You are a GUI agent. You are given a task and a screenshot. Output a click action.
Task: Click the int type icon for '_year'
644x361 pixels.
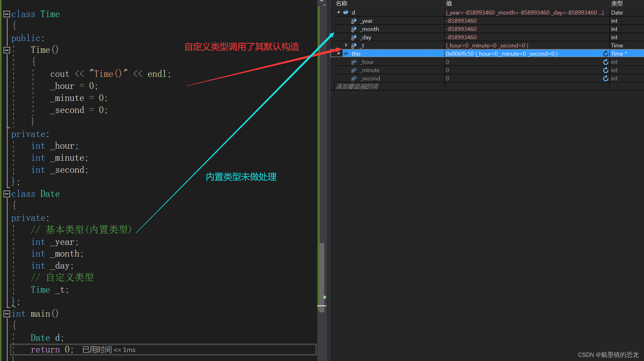[353, 21]
